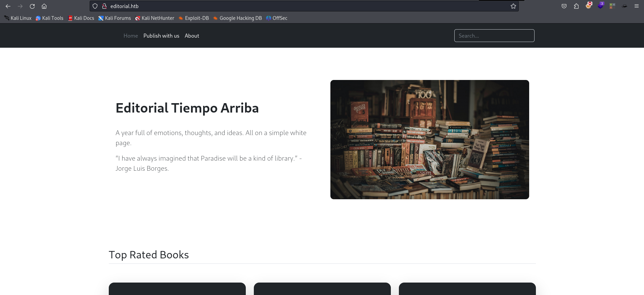
Task: Click the browser back arrow
Action: (8, 6)
